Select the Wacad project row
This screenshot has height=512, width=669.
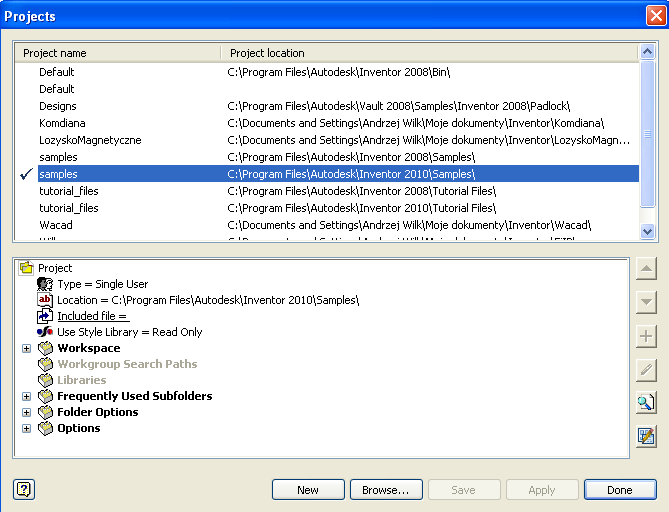tap(327, 225)
